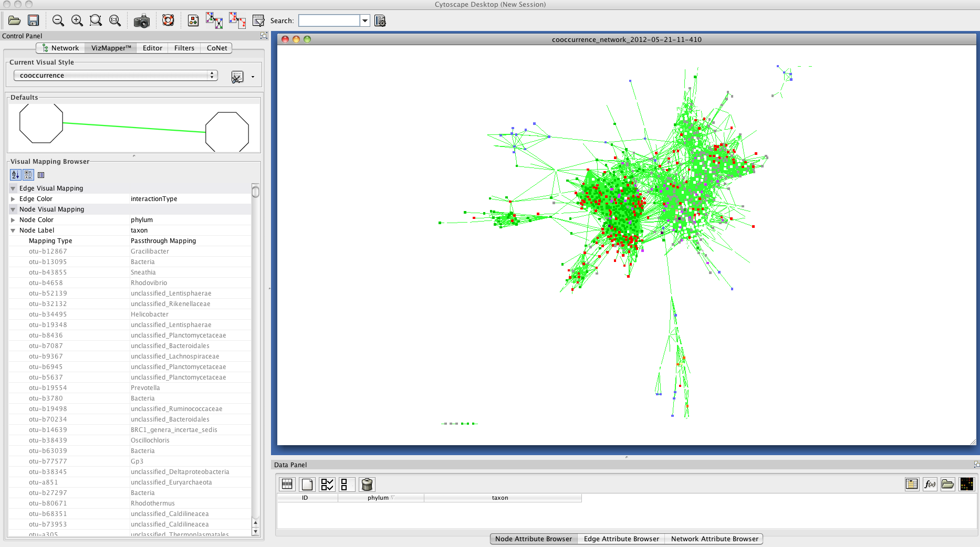Switch to the Filters tab
Viewport: 980px width, 547px height.
(x=184, y=48)
